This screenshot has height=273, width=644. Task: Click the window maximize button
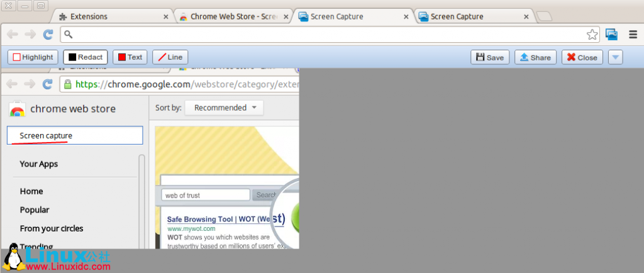point(40,6)
